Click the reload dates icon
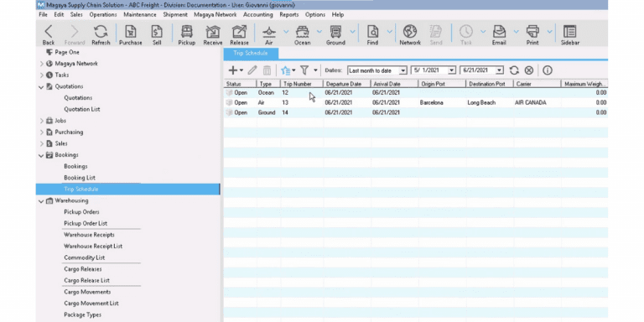The height and width of the screenshot is (322, 644). click(x=514, y=70)
